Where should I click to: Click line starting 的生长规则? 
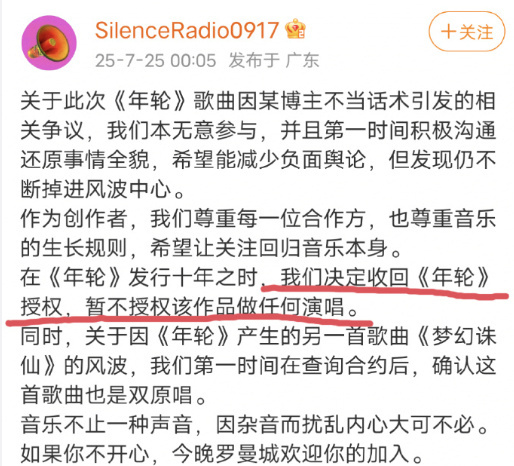pos(211,248)
